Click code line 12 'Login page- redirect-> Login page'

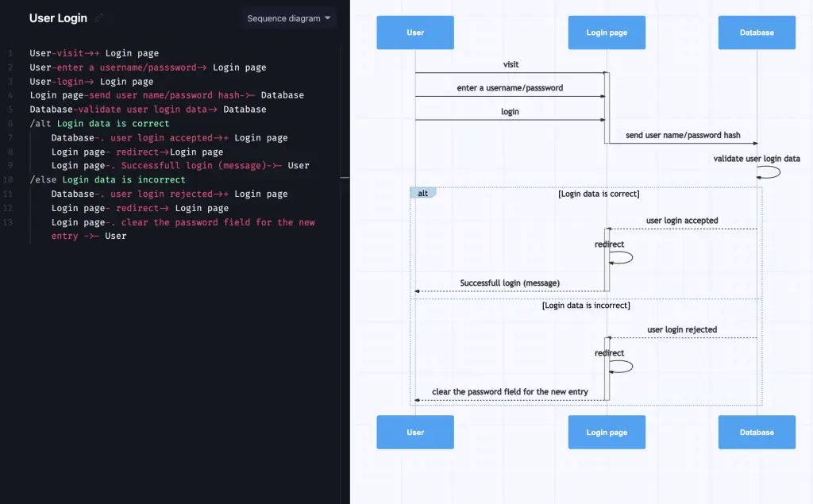(140, 208)
